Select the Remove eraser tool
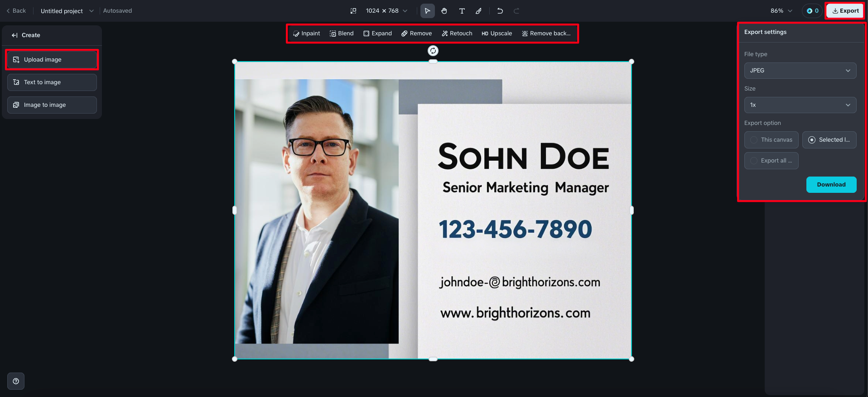The height and width of the screenshot is (397, 868). 417,33
